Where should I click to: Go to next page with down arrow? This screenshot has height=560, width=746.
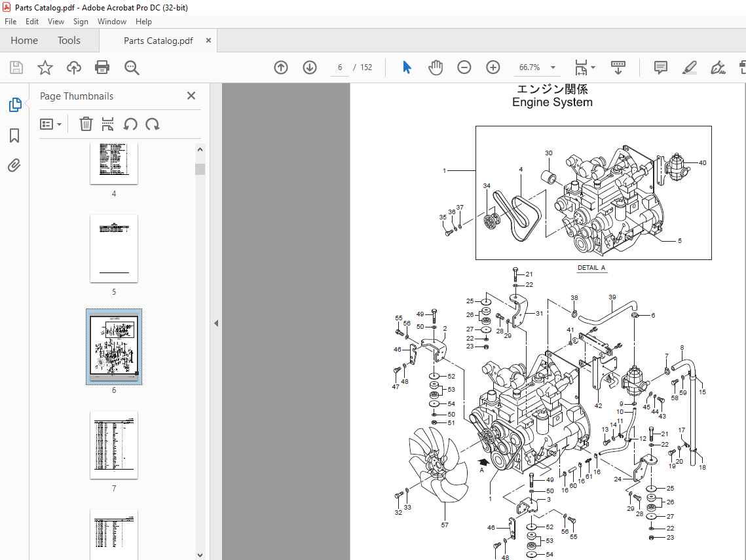[x=310, y=67]
